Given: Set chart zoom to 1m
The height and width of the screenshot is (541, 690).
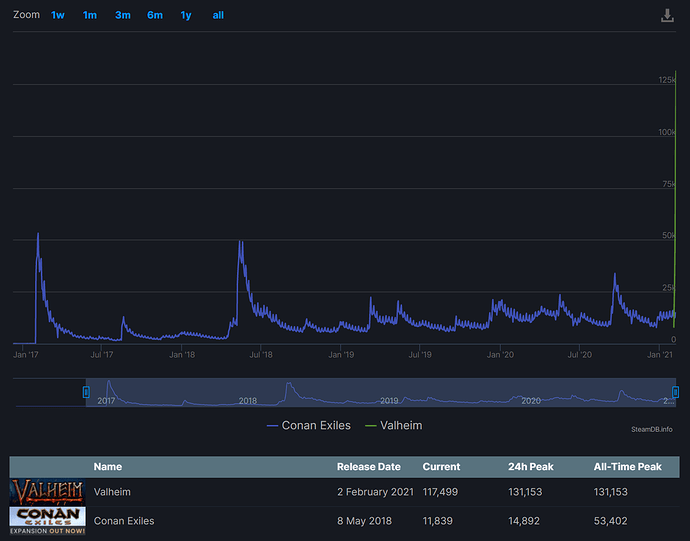Looking at the screenshot, I should pos(90,15).
